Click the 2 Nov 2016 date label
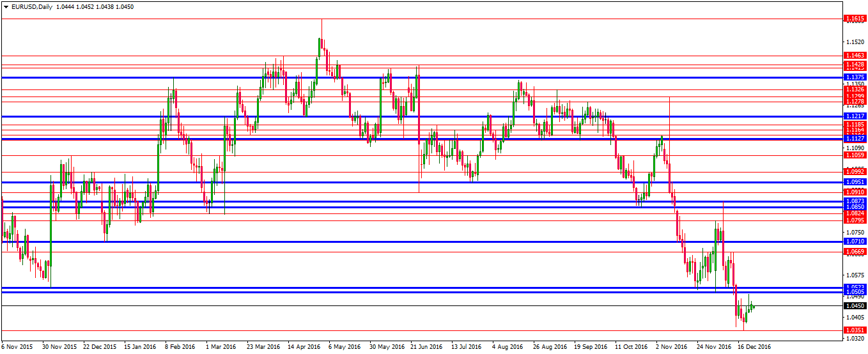Viewport: 868px width, 354px height. coord(673,347)
